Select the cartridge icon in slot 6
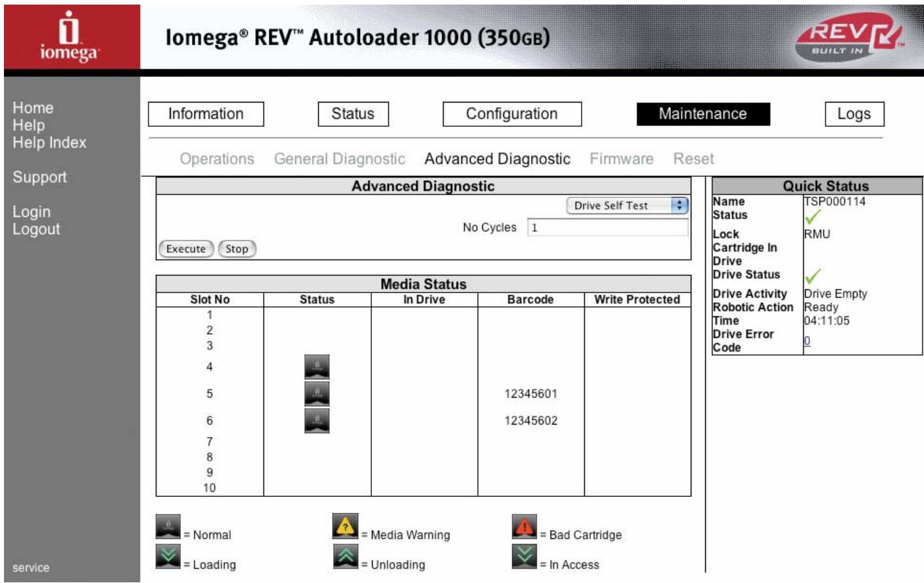 point(317,421)
